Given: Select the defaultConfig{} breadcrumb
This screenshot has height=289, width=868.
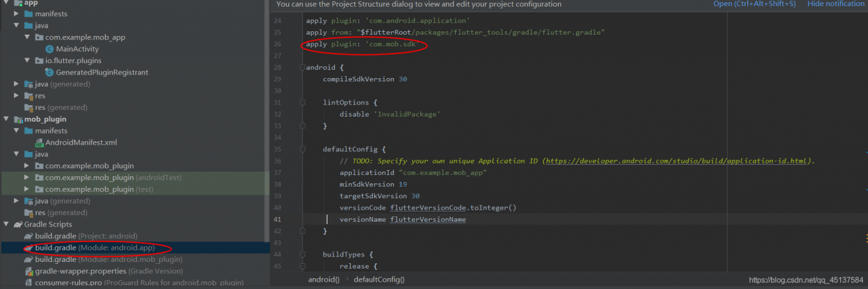Looking at the screenshot, I should 379,280.
